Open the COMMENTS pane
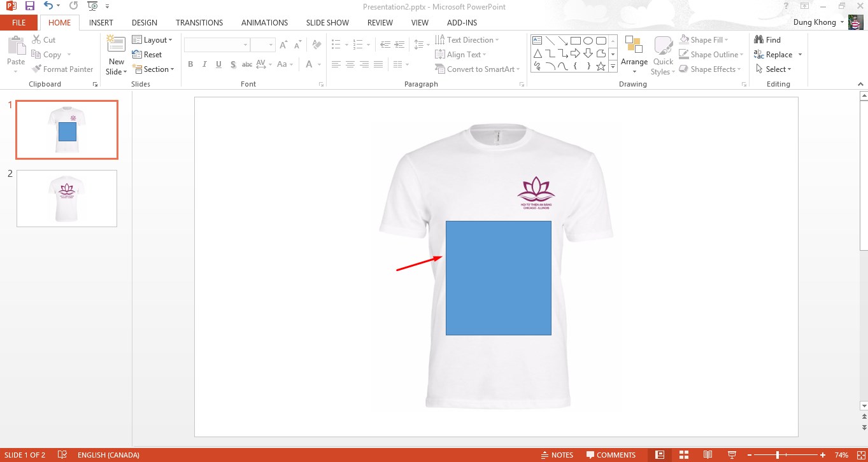Viewport: 868px width, 462px height. [x=611, y=455]
